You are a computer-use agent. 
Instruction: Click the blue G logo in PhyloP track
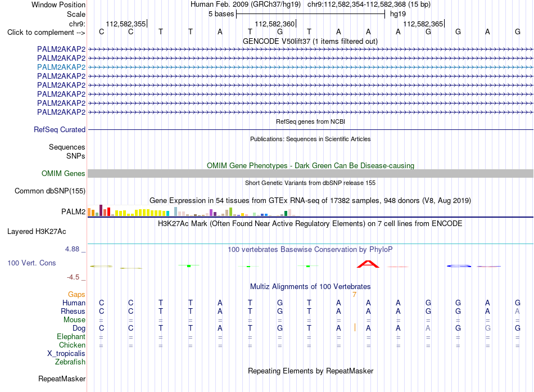[x=459, y=266]
